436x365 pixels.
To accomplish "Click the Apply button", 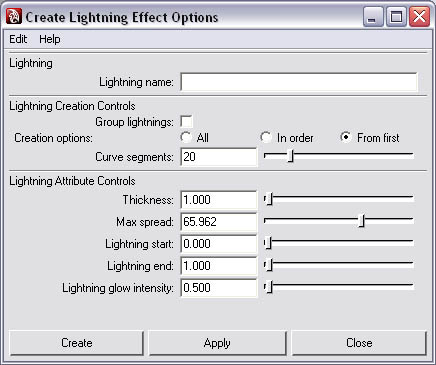I will tap(217, 343).
